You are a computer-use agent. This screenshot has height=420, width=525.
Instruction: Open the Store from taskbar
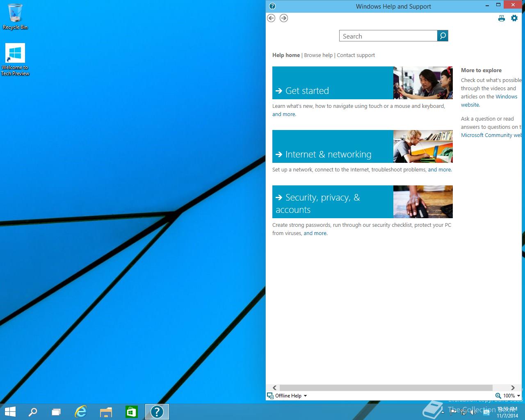point(131,412)
